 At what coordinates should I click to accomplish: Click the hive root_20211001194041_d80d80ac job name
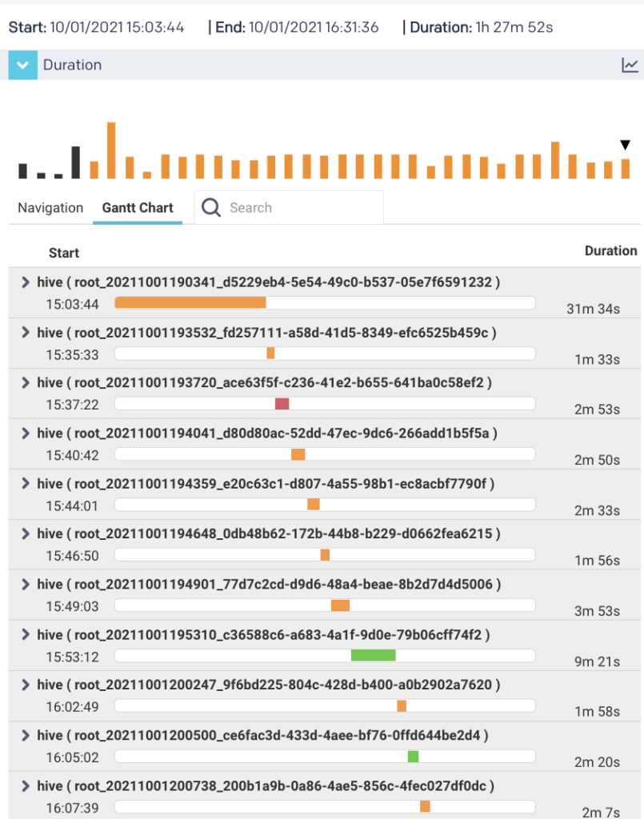[x=267, y=433]
